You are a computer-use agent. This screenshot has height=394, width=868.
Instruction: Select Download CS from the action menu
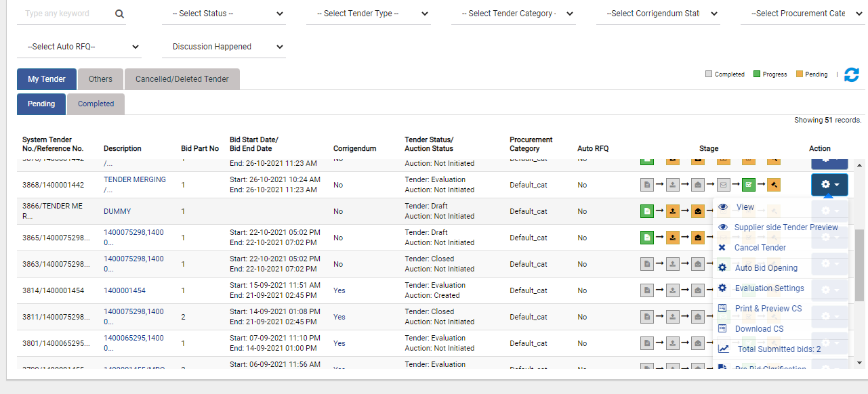759,329
